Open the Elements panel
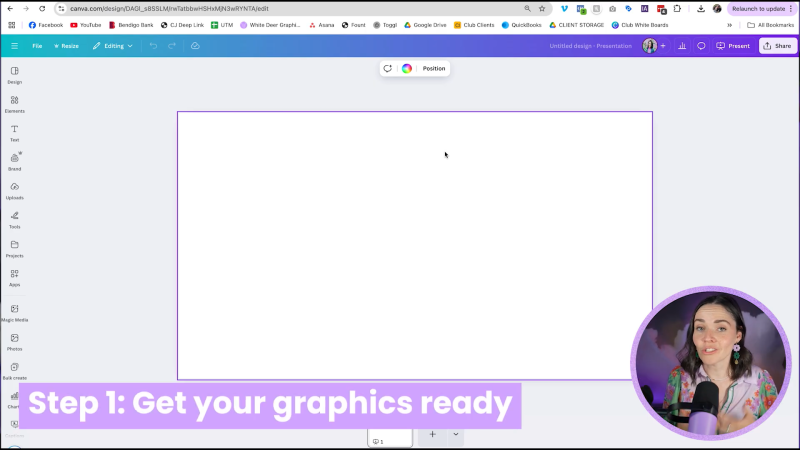 pyautogui.click(x=14, y=104)
